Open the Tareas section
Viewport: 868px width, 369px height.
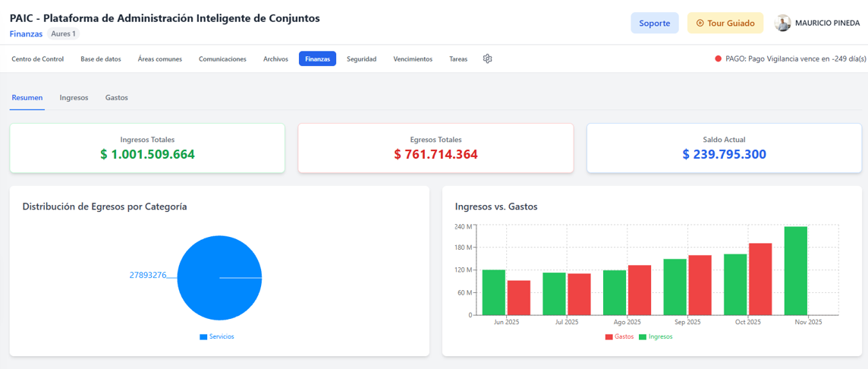click(458, 58)
